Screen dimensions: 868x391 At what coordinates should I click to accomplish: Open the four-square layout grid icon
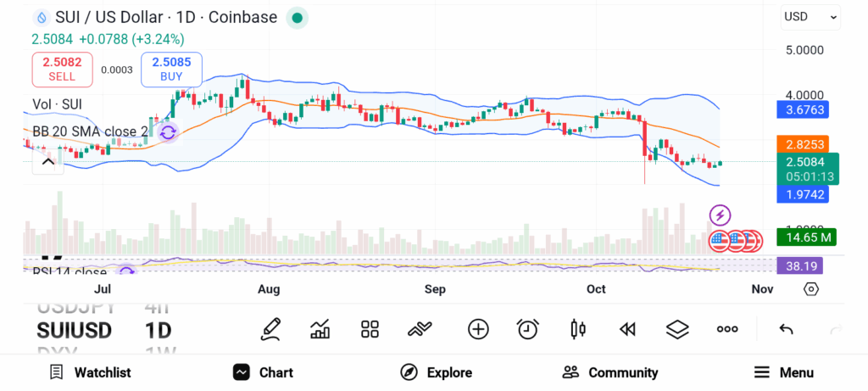click(370, 329)
